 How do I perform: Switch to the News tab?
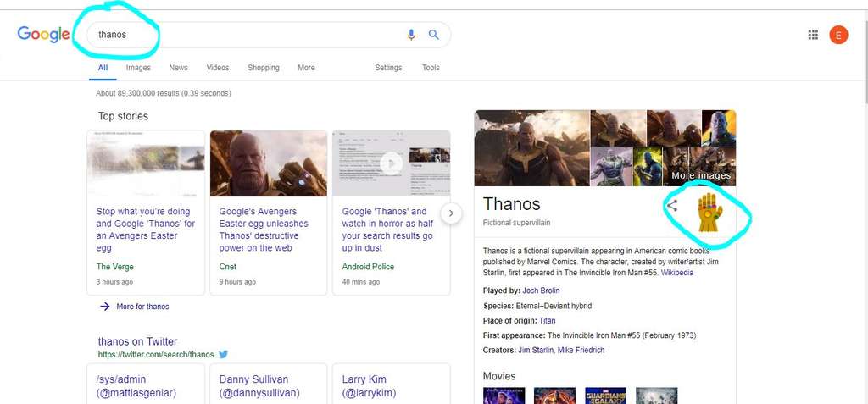point(178,68)
